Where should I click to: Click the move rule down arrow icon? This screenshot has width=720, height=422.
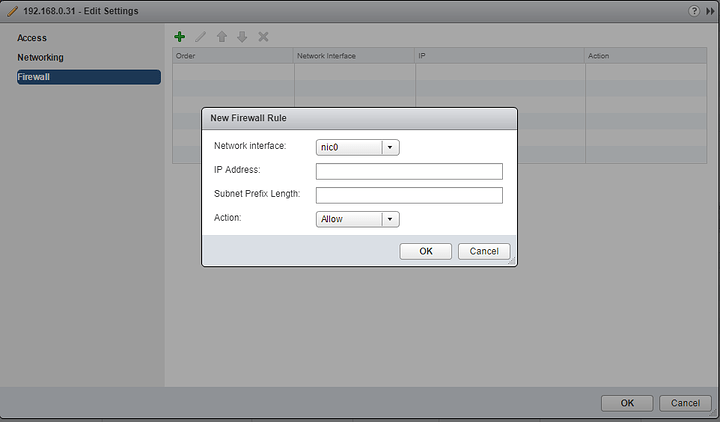pos(242,37)
